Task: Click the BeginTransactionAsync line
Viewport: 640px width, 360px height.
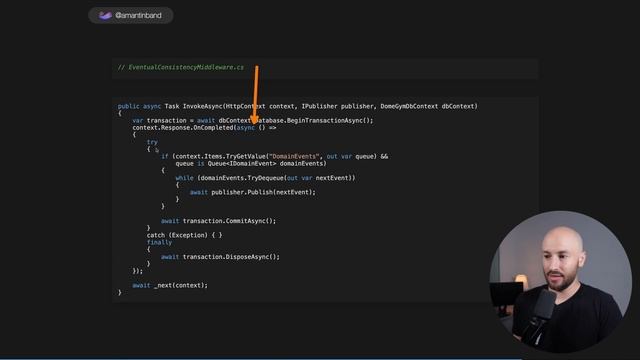Action: pos(253,120)
